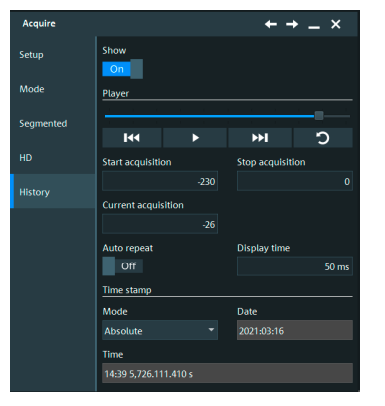This screenshot has height=406, width=385.
Task: Toggle the Show switch off
Action: click(x=123, y=69)
